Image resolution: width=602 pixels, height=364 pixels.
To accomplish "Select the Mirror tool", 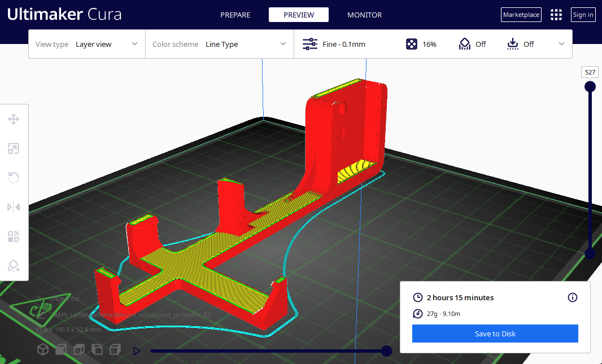I will tap(14, 207).
